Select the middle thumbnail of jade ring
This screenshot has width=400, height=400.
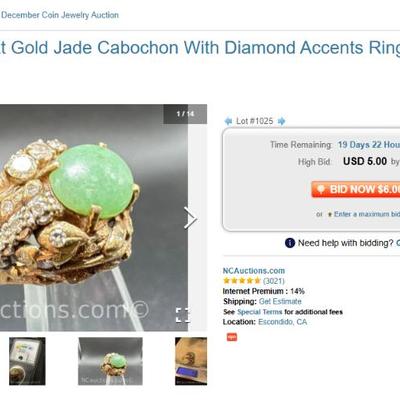tap(110, 361)
